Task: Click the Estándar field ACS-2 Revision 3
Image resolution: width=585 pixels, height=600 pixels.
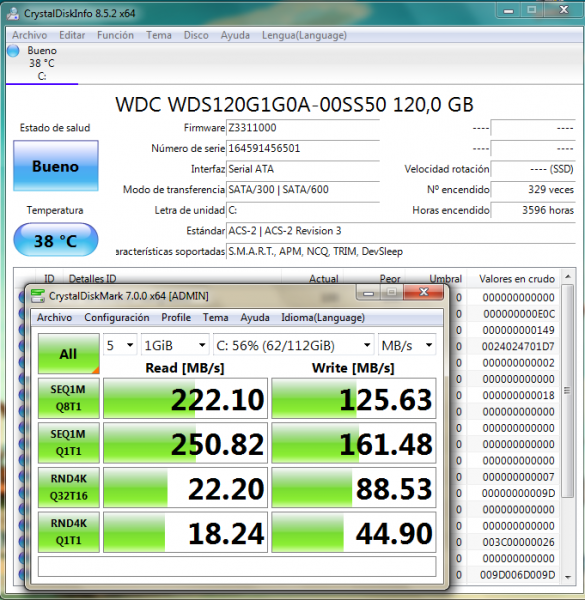Action: 401,231
